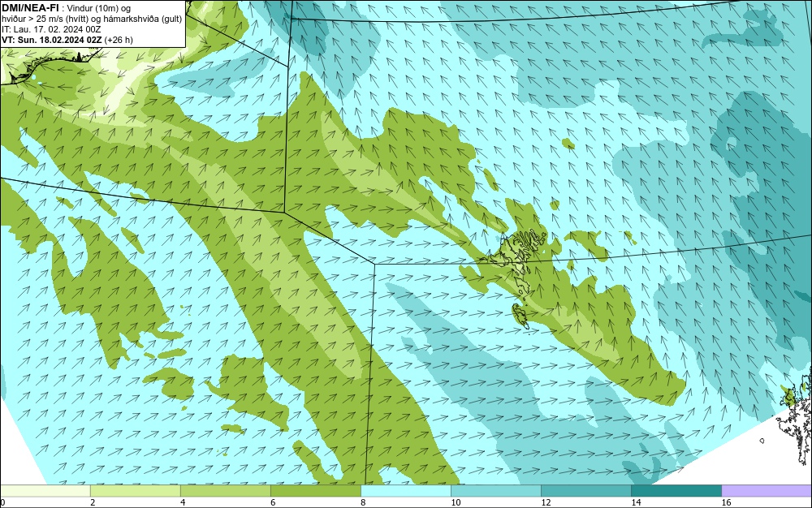Click the small southern Faroe island Suðuroy

pyautogui.click(x=520, y=316)
